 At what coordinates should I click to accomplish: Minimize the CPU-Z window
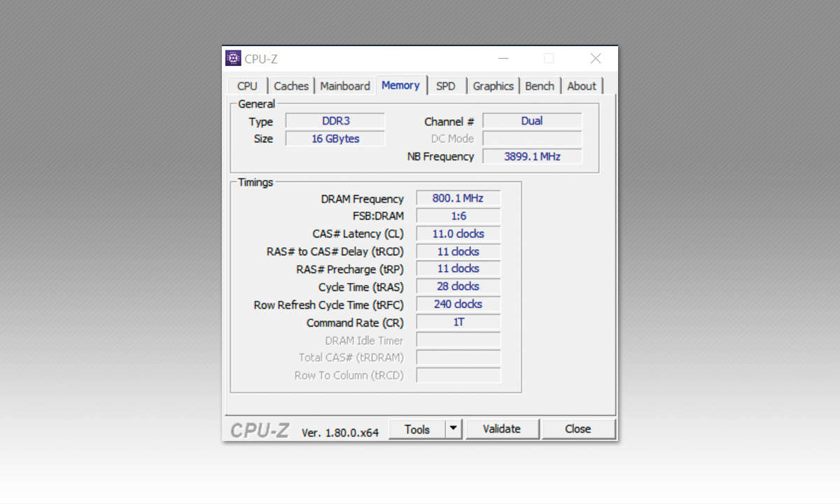pos(504,59)
